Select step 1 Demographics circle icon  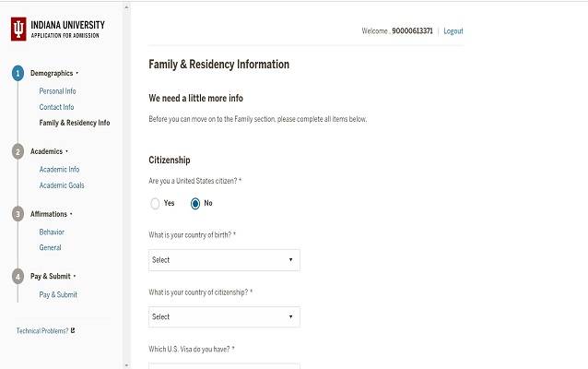[18, 73]
